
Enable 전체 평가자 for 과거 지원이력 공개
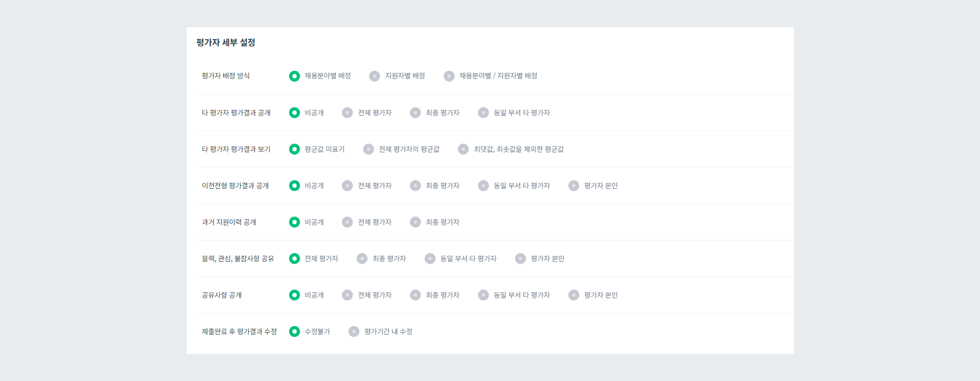(x=347, y=222)
